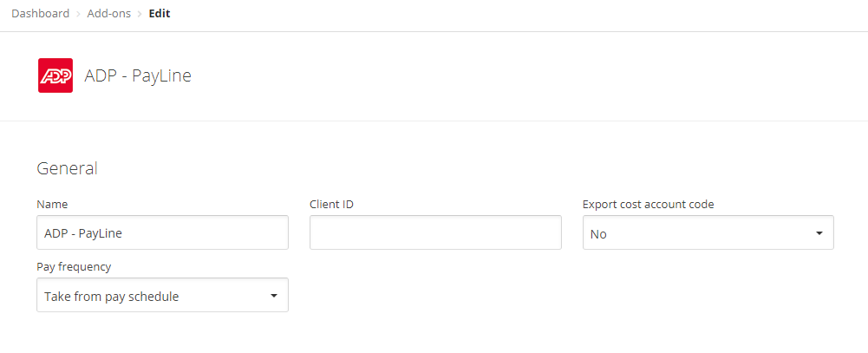
Task: Click the Export cost account code label
Action: [x=649, y=204]
